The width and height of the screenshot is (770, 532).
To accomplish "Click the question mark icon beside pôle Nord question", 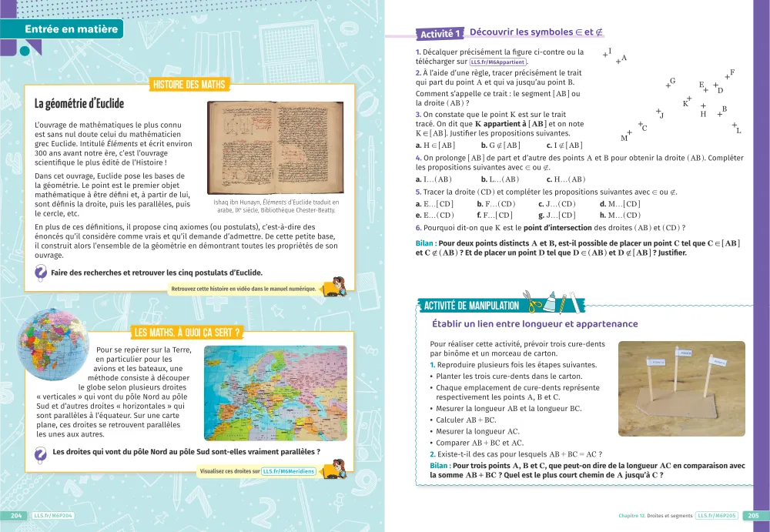I will pos(41,453).
